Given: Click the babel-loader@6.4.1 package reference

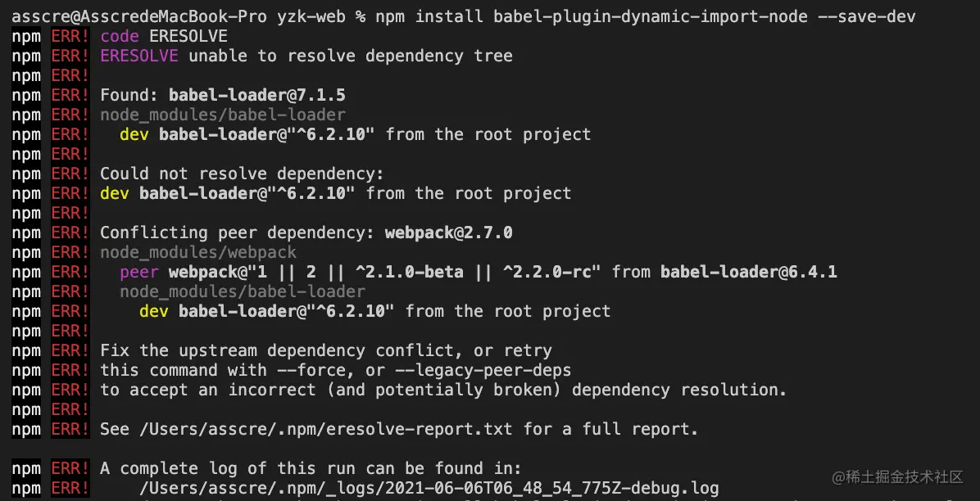Looking at the screenshot, I should click(749, 272).
